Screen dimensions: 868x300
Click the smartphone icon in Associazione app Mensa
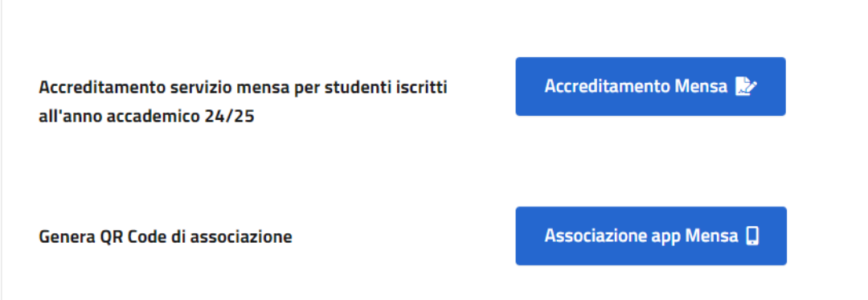752,236
